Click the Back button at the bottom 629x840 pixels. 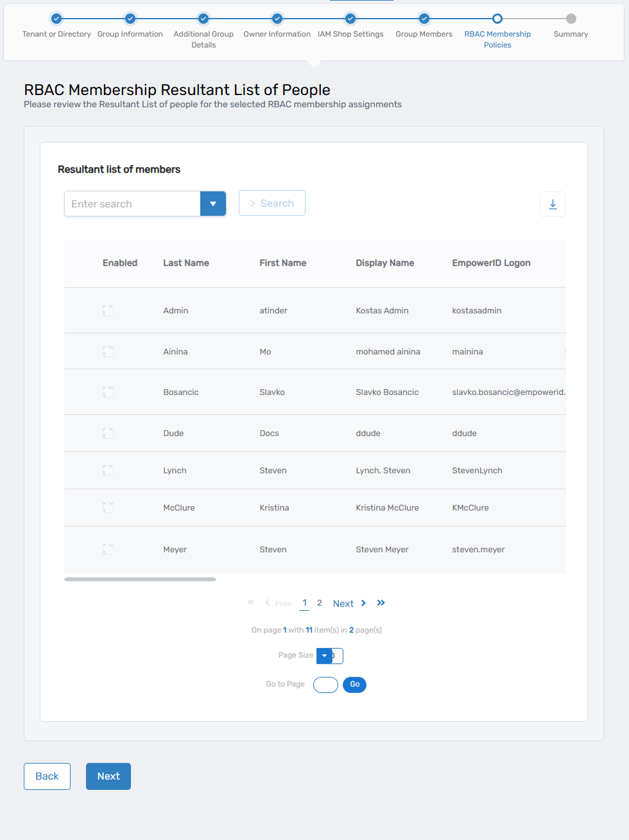point(47,776)
